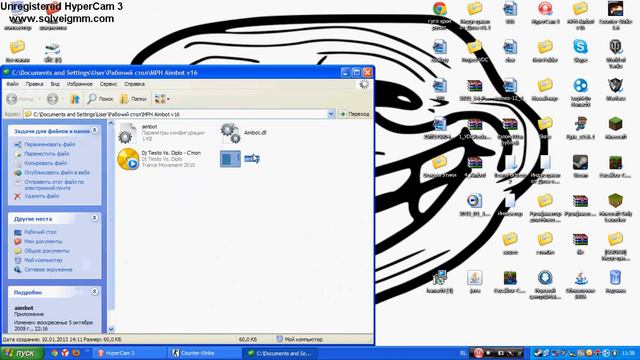Click the Поиск search toolbar button
Screen dimensions: 640x360
pos(100,99)
